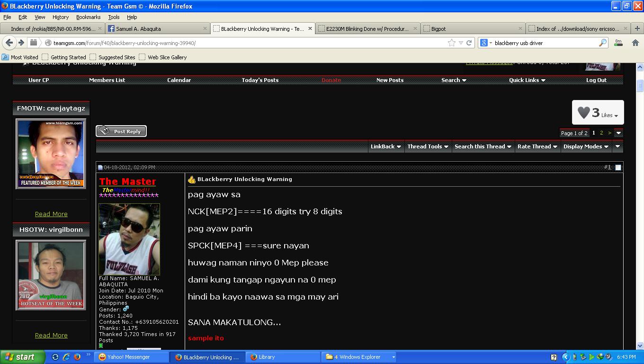The image size is (644, 364).
Task: Open the Bookmarks menu
Action: [x=88, y=17]
